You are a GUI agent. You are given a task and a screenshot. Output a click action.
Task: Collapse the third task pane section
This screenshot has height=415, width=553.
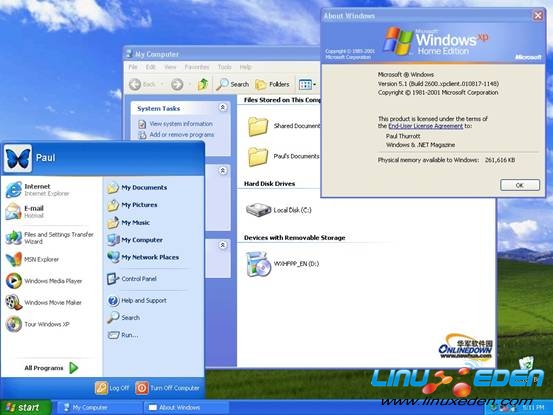point(223,245)
